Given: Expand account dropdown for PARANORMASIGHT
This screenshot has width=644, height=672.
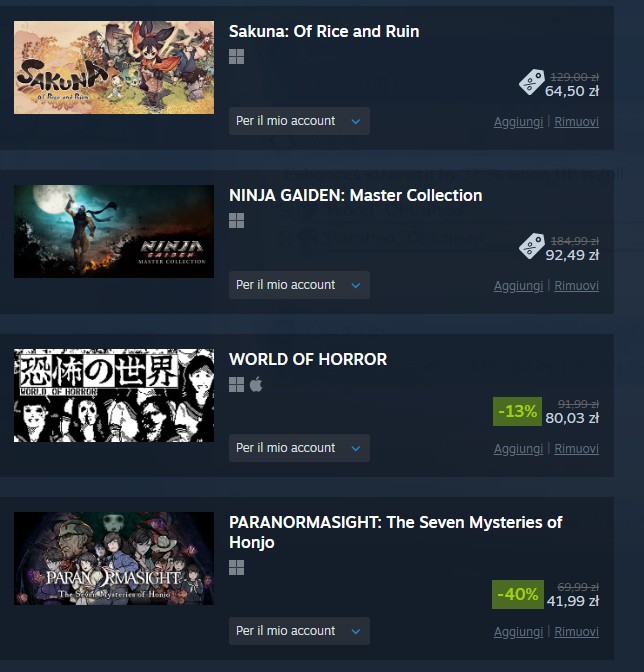Looking at the screenshot, I should click(299, 631).
